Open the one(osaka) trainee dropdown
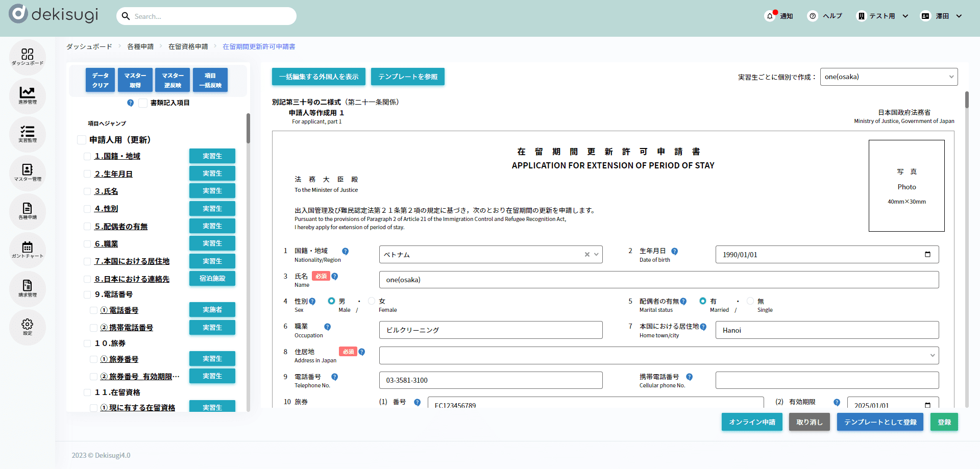 889,77
